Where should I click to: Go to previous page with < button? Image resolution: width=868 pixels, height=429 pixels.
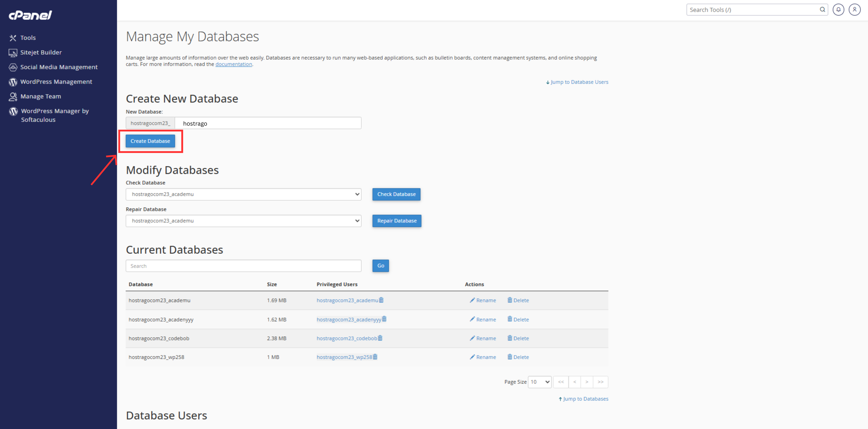coord(574,382)
